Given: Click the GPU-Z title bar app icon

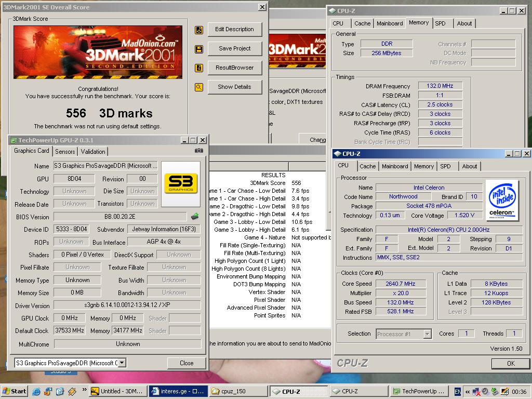Looking at the screenshot, I should [x=14, y=140].
